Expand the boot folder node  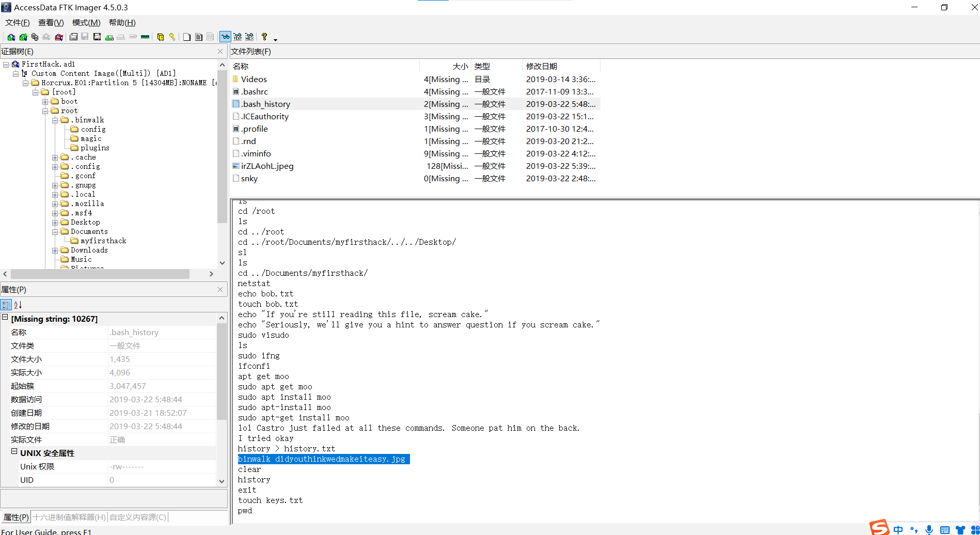pyautogui.click(x=45, y=102)
